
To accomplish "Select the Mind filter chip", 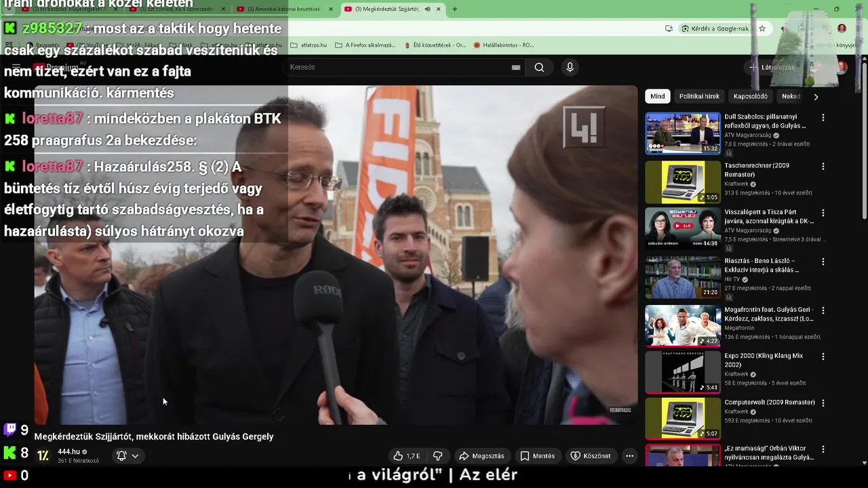I will 658,96.
